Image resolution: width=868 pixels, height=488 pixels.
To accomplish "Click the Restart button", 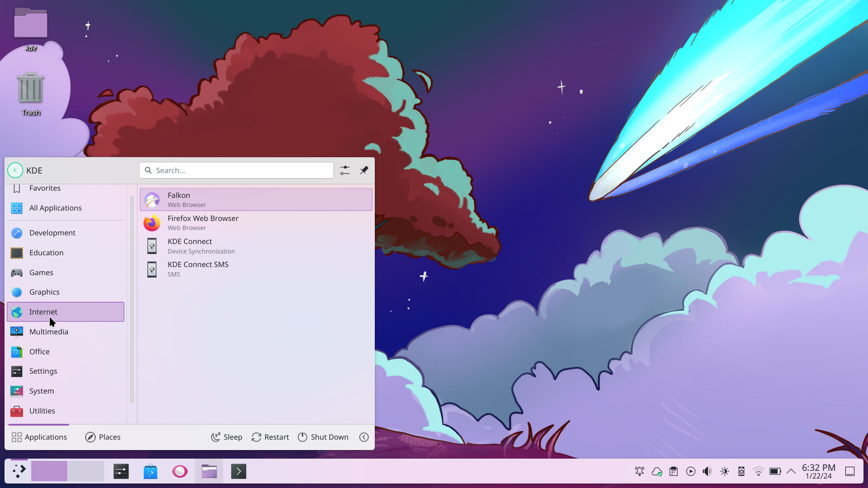I will (x=270, y=437).
